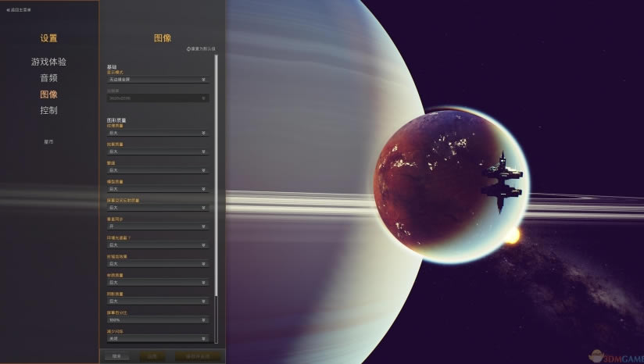Click the reset-to-default circular arrow icon
The width and height of the screenshot is (644, 364).
188,48
